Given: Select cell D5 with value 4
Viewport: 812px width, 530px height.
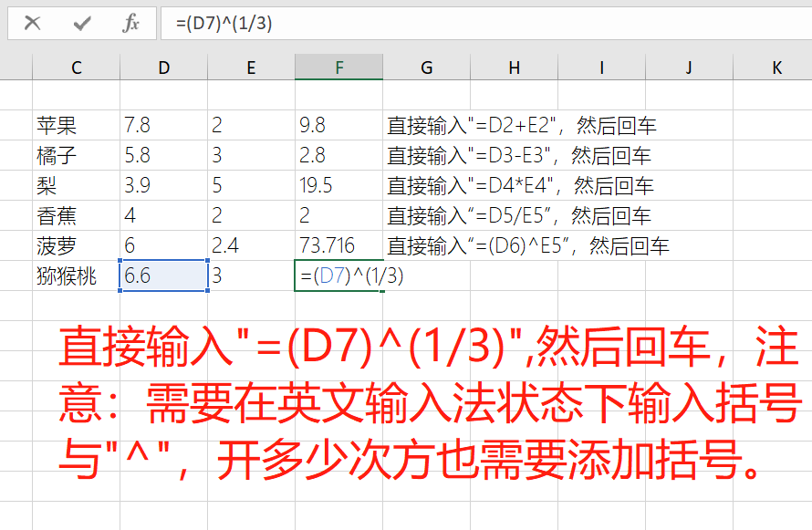Looking at the screenshot, I should tap(163, 214).
